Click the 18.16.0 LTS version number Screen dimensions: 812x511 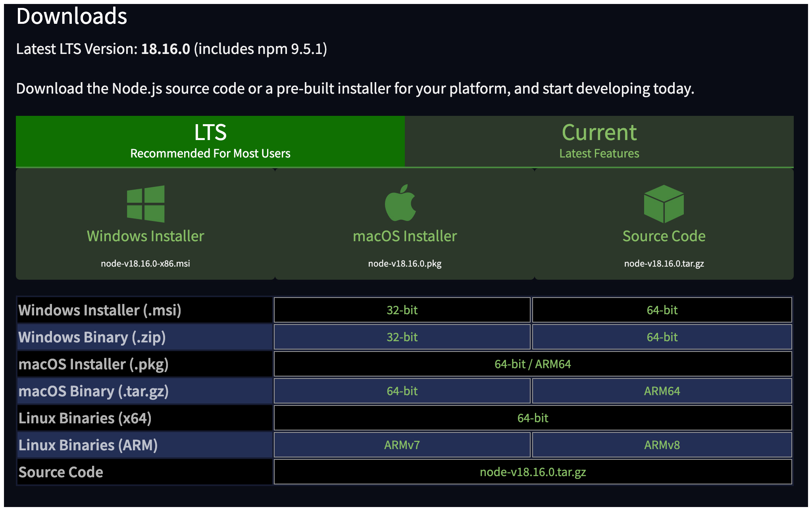165,49
